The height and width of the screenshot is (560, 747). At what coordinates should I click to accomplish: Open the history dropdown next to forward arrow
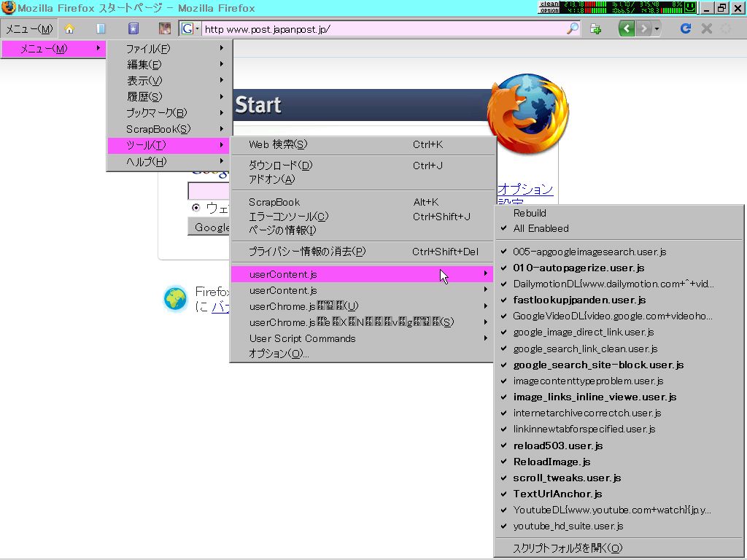[x=657, y=28]
